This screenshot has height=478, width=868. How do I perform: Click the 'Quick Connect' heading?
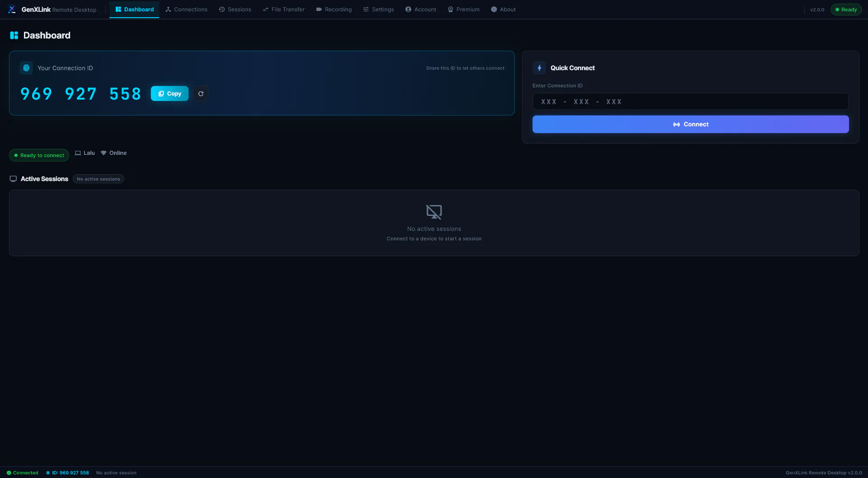pos(573,68)
